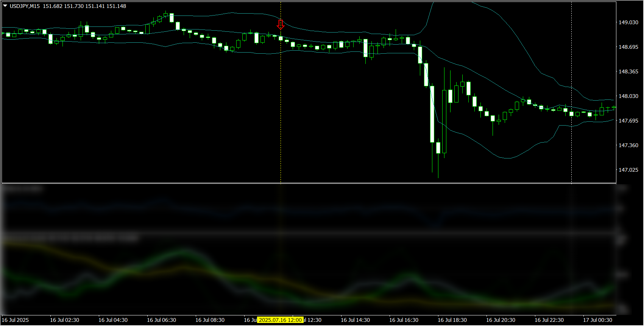Click the 16 Jul 2025 time label
This screenshot has width=644, height=326.
click(x=16, y=320)
